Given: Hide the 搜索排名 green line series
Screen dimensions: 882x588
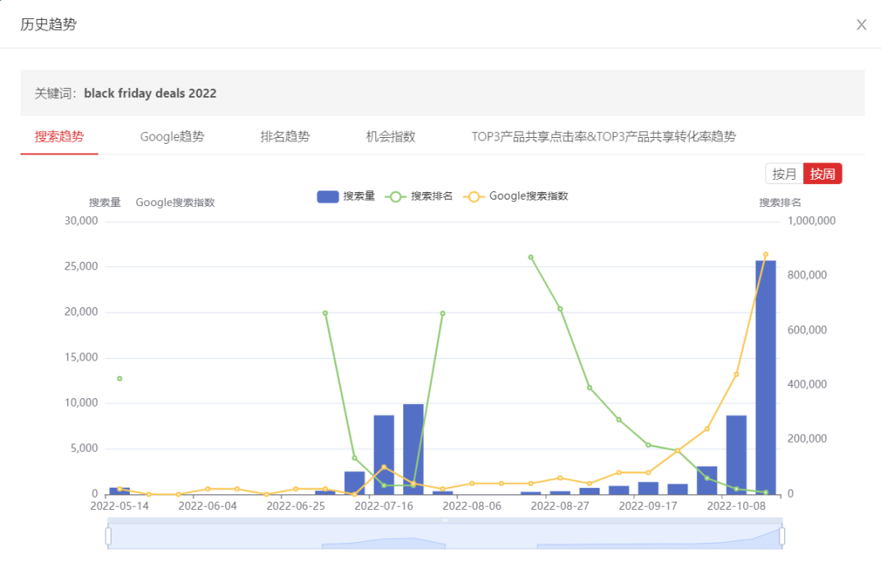Looking at the screenshot, I should click(419, 196).
